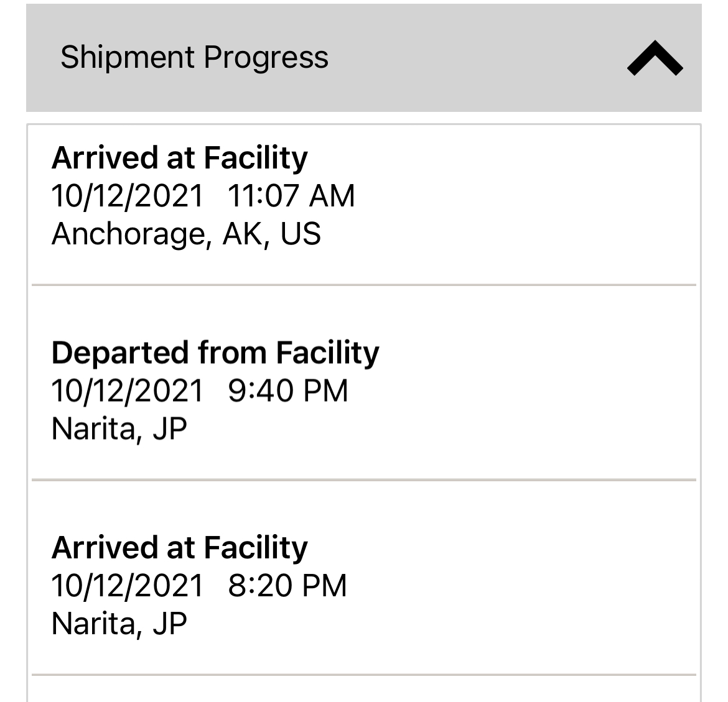Click empty gray area of the Shipment Progress bar
The width and height of the screenshot is (728, 702).
[x=473, y=57]
